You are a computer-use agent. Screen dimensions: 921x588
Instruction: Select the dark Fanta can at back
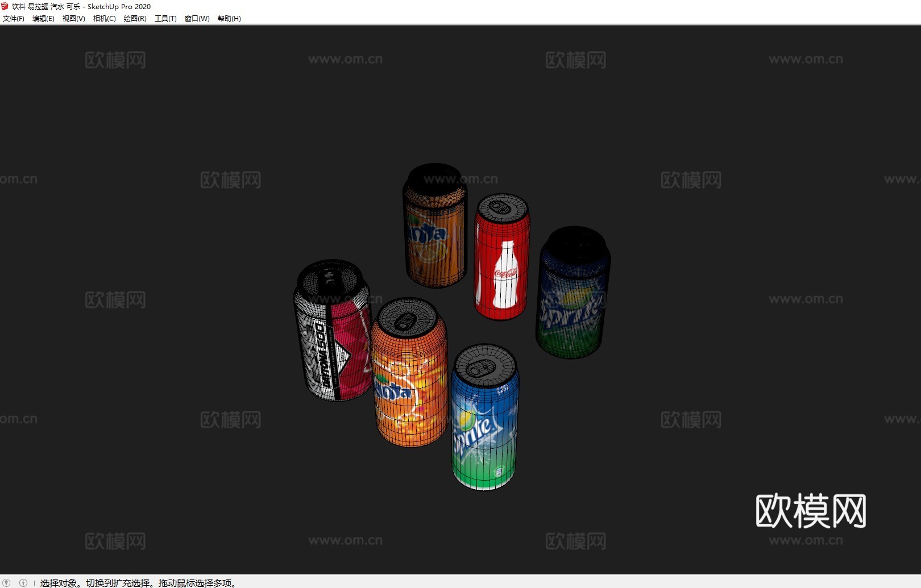pyautogui.click(x=435, y=225)
